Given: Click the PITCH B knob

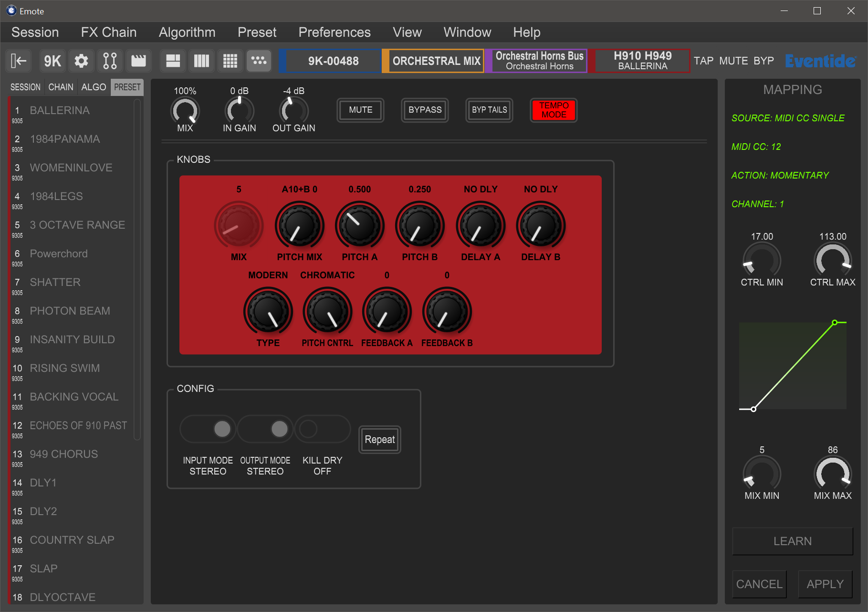Looking at the screenshot, I should point(420,225).
